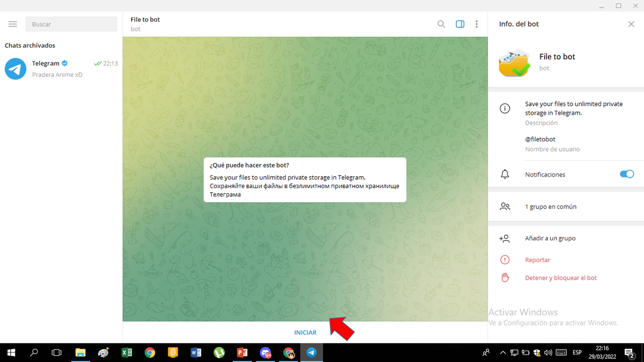This screenshot has width=644, height=362.
Task: Click the Buscar search field
Action: point(71,24)
